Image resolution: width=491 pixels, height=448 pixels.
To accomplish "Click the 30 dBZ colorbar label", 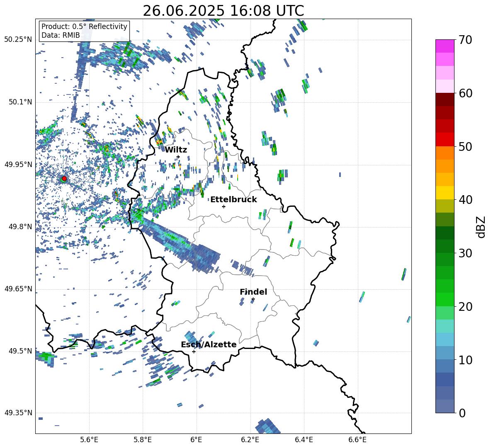I will click(465, 253).
